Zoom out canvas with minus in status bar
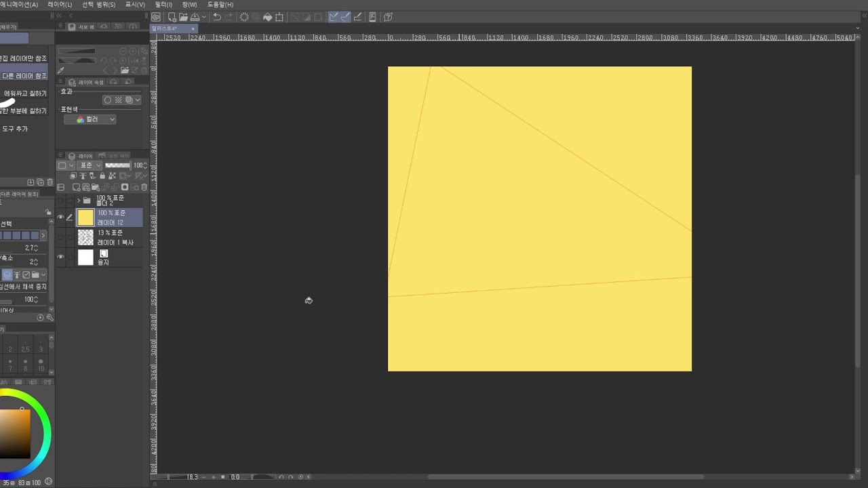The height and width of the screenshot is (488, 868). (x=203, y=477)
